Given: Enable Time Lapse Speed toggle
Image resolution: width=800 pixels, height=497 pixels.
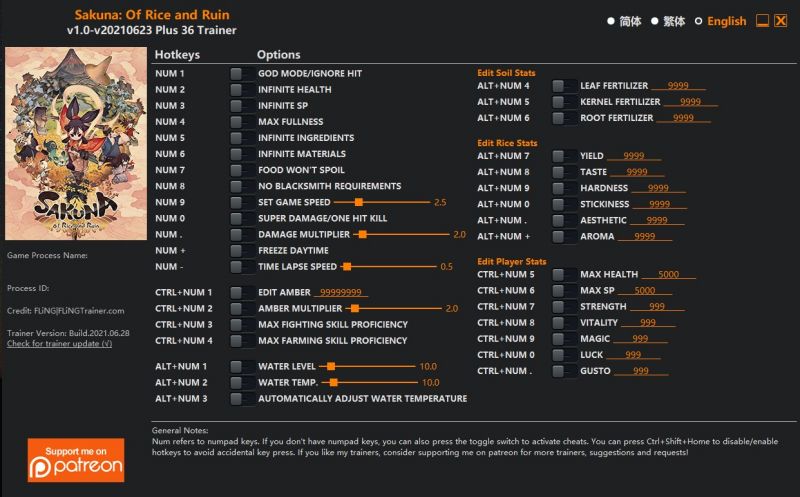Looking at the screenshot, I should (x=242, y=267).
